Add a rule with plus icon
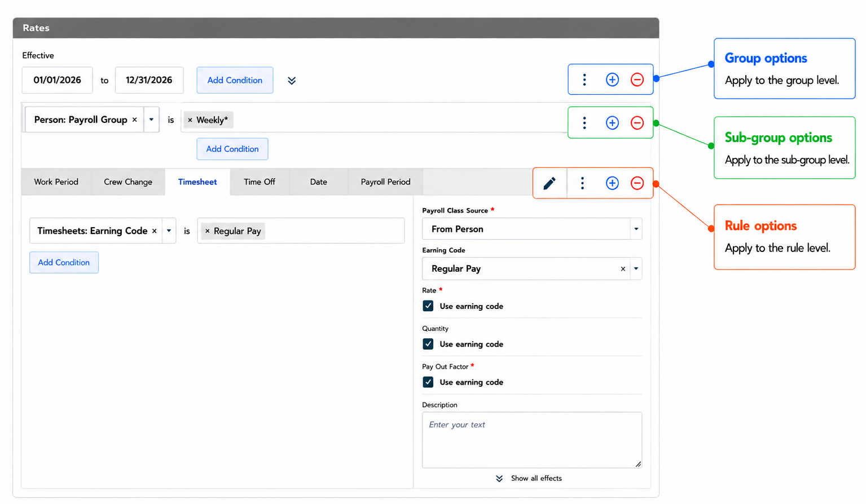This screenshot has width=866, height=504. 612,183
